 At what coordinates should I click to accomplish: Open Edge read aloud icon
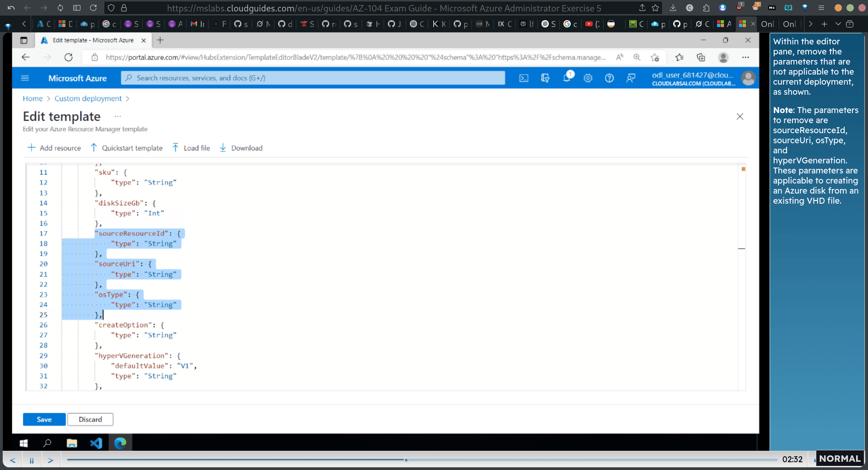point(620,57)
